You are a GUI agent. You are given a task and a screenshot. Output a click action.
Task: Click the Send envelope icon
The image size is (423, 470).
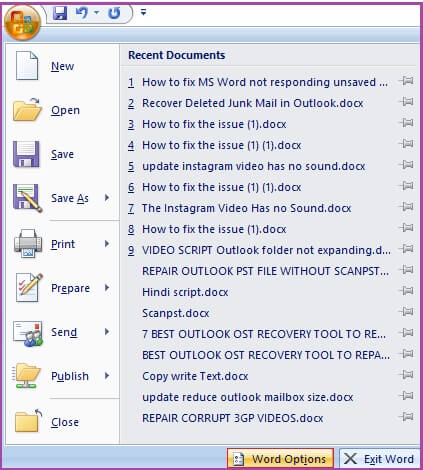coord(28,333)
